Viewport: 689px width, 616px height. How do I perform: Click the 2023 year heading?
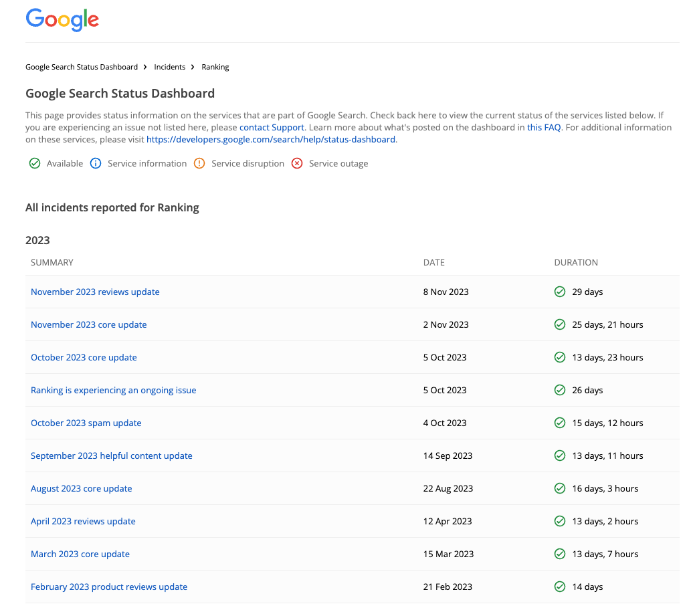coord(37,240)
